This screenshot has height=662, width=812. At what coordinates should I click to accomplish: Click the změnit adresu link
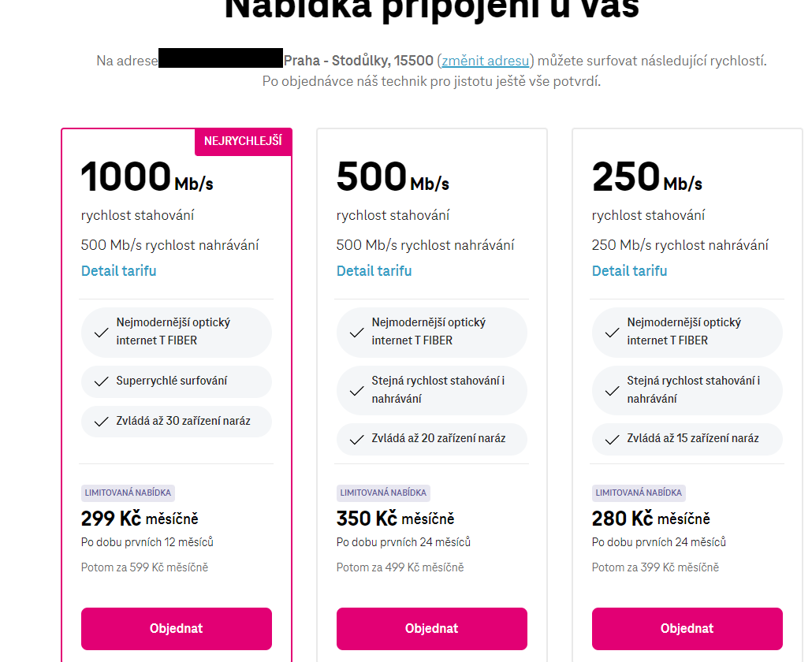point(486,61)
